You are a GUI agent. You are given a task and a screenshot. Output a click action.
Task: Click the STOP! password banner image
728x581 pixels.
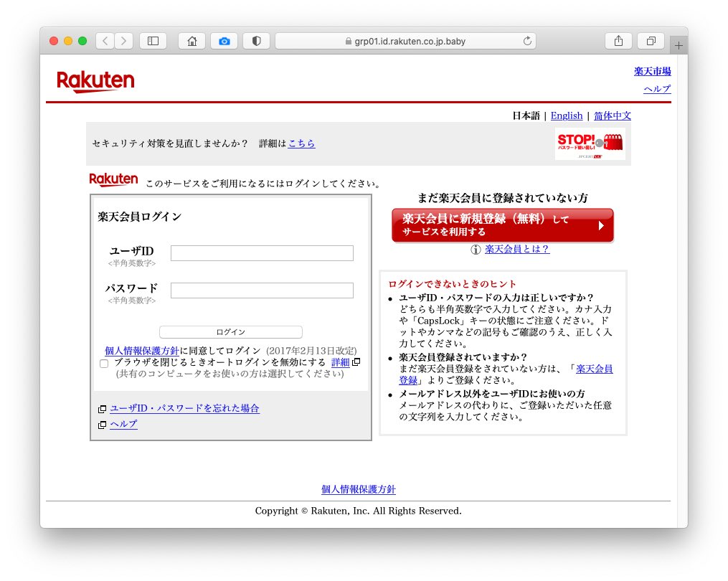click(590, 144)
